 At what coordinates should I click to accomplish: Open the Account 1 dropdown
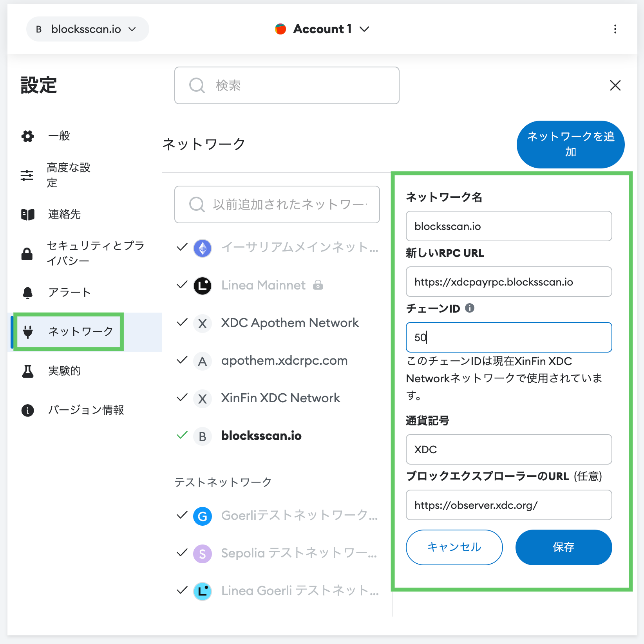(322, 29)
